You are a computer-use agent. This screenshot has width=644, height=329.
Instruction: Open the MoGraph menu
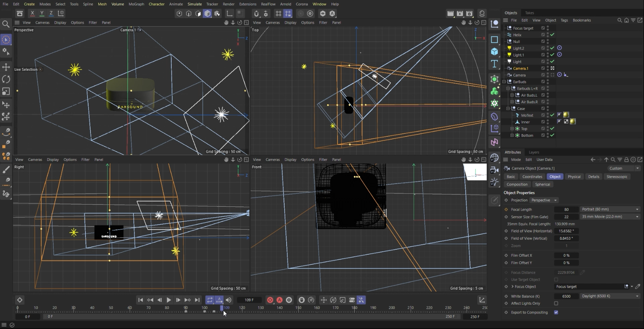coord(136,4)
